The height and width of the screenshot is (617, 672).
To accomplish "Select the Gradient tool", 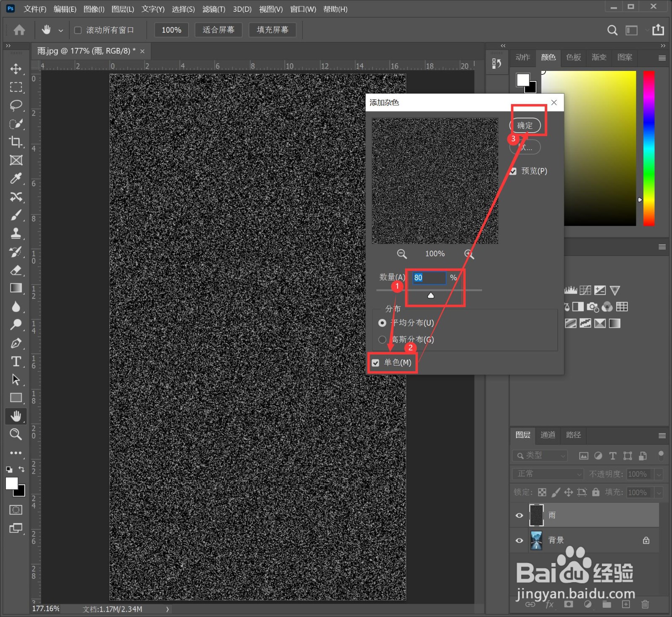I will (16, 288).
